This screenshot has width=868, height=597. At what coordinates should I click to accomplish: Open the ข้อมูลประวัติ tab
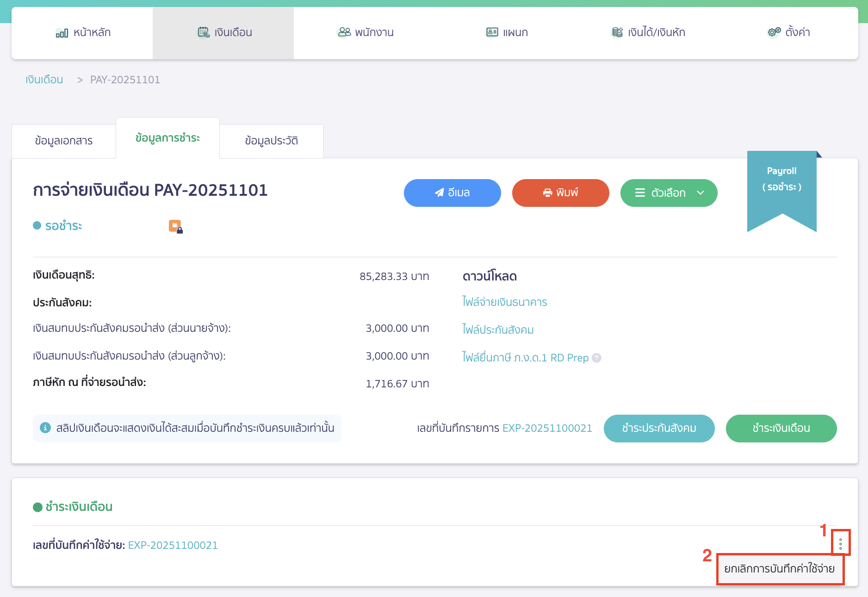[271, 141]
